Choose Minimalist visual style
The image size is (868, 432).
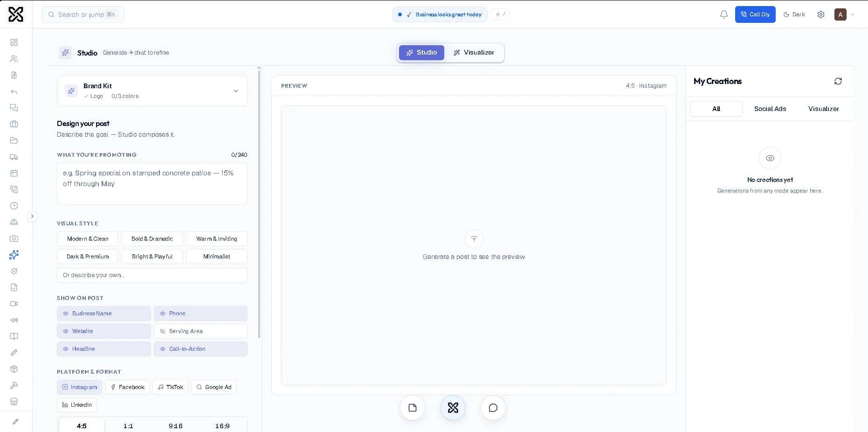217,257
